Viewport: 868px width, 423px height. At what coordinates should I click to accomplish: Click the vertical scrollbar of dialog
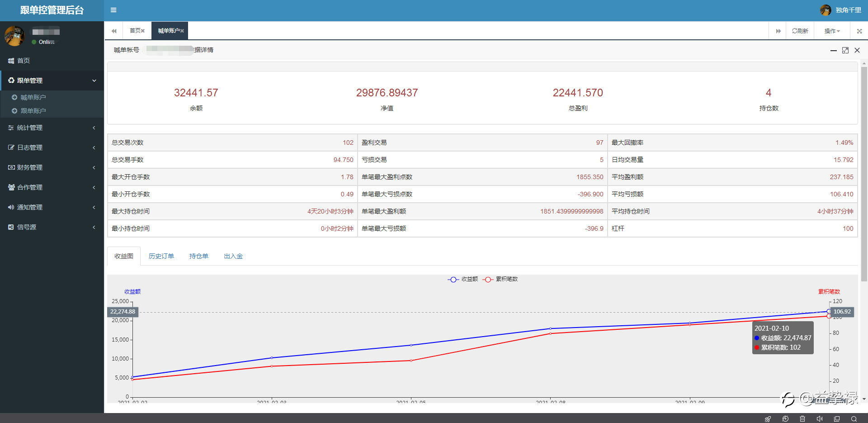864,174
